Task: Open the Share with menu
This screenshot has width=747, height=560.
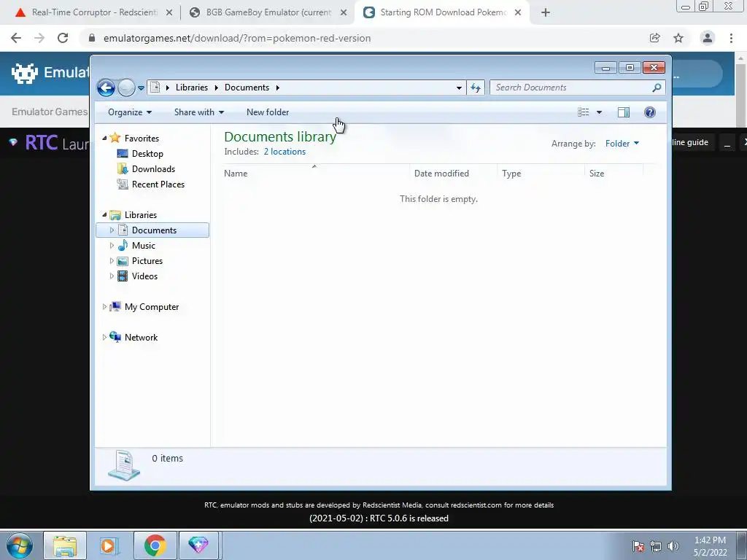Action: (x=198, y=112)
